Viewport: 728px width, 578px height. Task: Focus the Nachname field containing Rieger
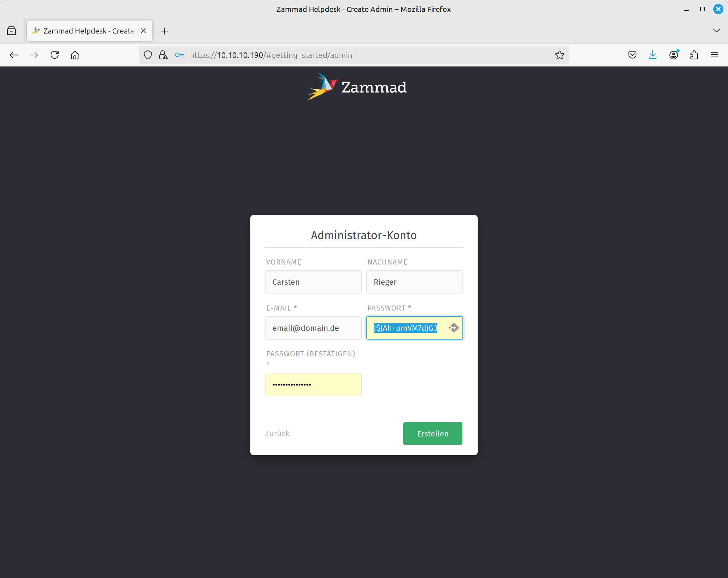(x=414, y=282)
